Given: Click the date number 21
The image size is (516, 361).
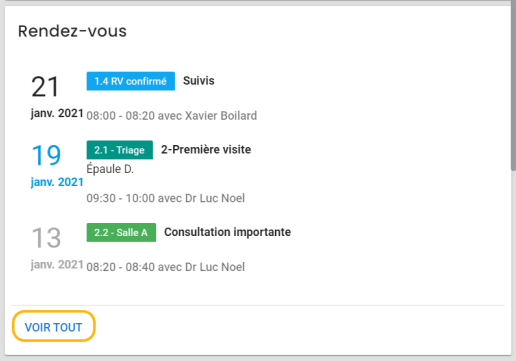Looking at the screenshot, I should click(x=45, y=87).
